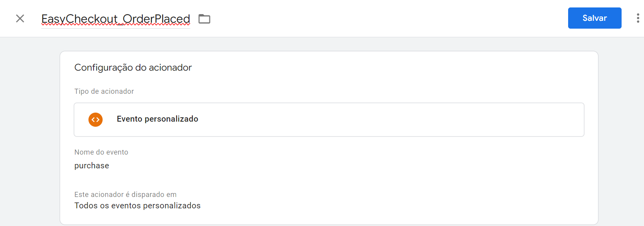Click the orange custom event code icon
Viewport: 644px width, 226px height.
point(96,120)
